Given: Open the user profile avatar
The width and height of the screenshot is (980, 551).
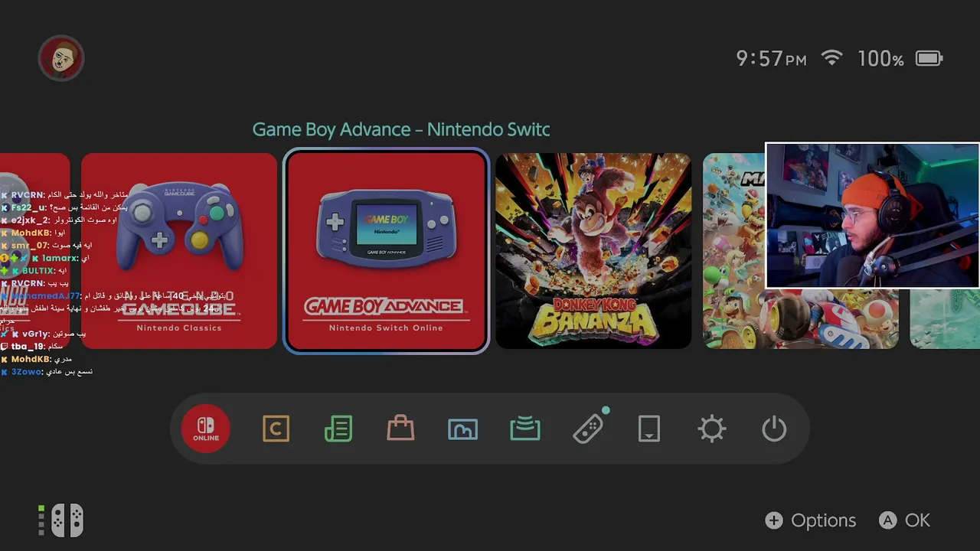Looking at the screenshot, I should [x=61, y=58].
